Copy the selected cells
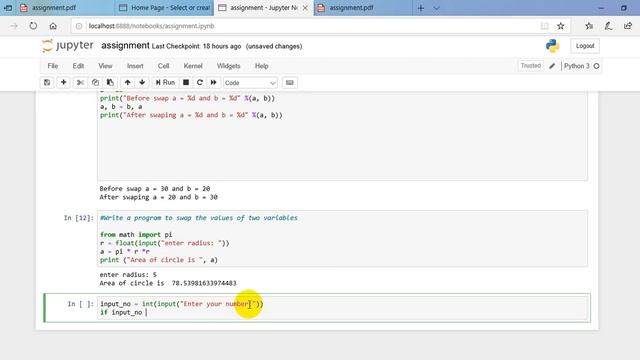Screen dimensions: 640x360 click(x=95, y=82)
